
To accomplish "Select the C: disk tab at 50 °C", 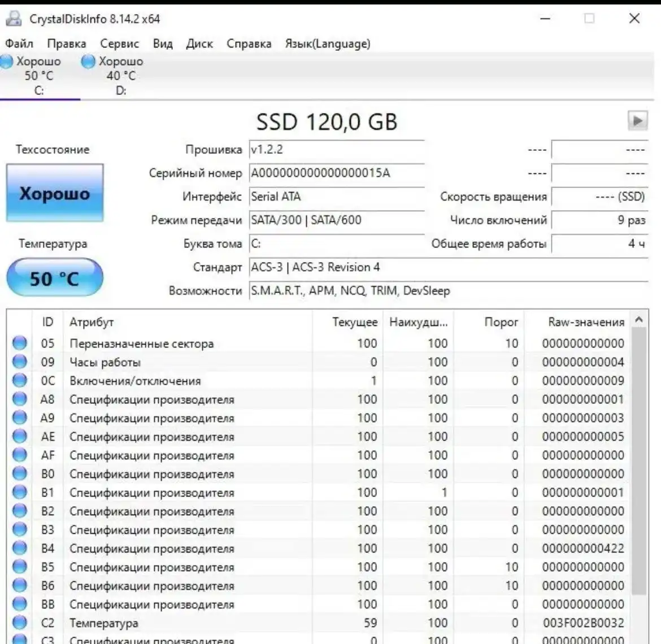I will point(38,76).
